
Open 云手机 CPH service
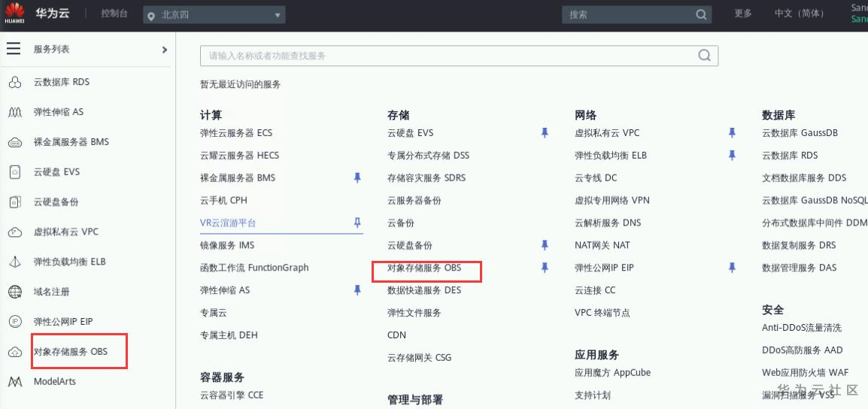223,200
